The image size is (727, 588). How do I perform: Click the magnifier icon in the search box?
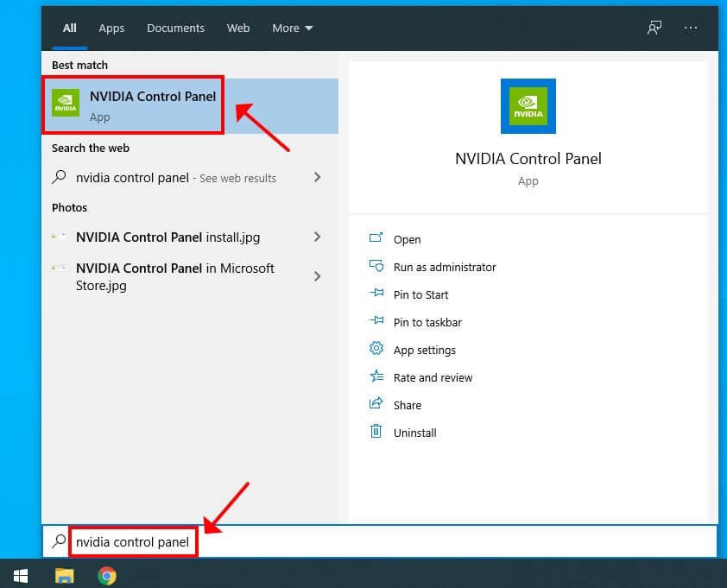coord(59,541)
